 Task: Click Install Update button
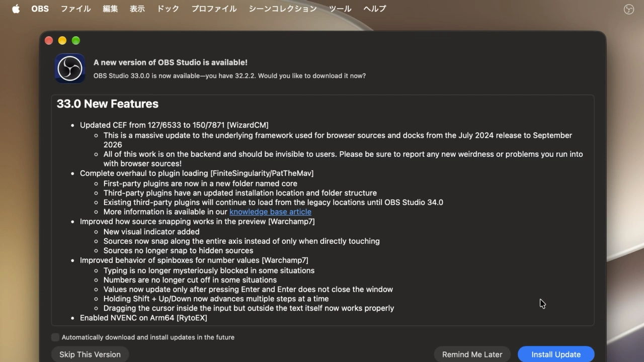pos(556,354)
